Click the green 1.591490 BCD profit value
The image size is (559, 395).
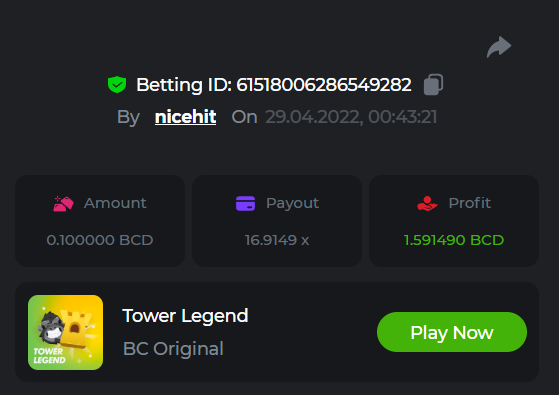click(x=454, y=240)
